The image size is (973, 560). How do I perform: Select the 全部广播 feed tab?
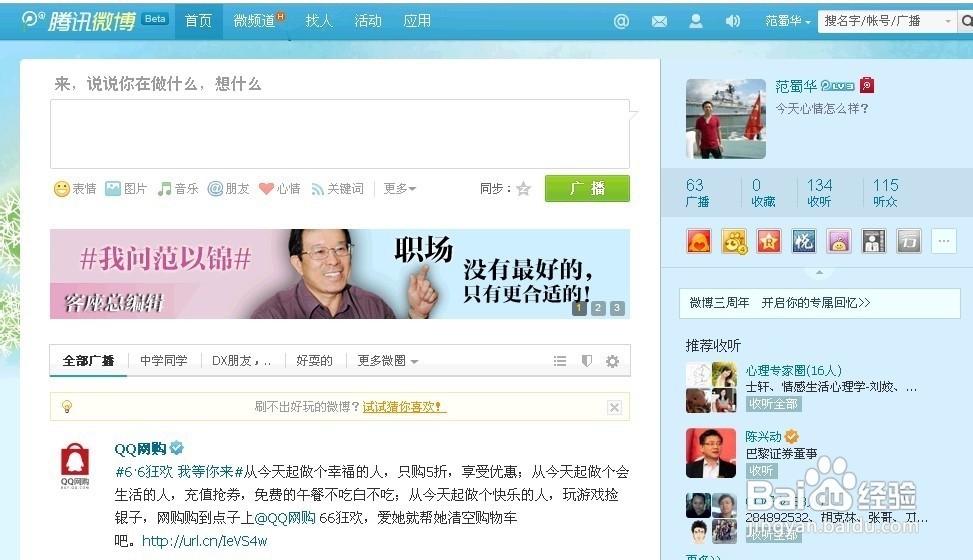coord(88,361)
